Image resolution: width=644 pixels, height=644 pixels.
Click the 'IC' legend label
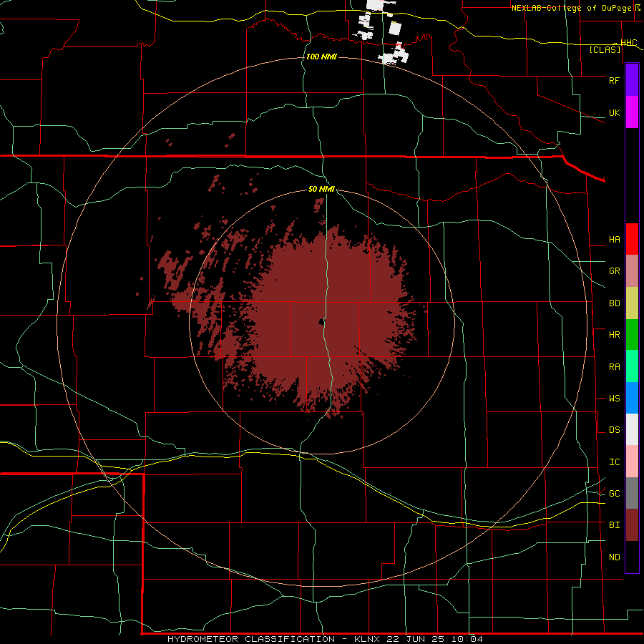(614, 462)
